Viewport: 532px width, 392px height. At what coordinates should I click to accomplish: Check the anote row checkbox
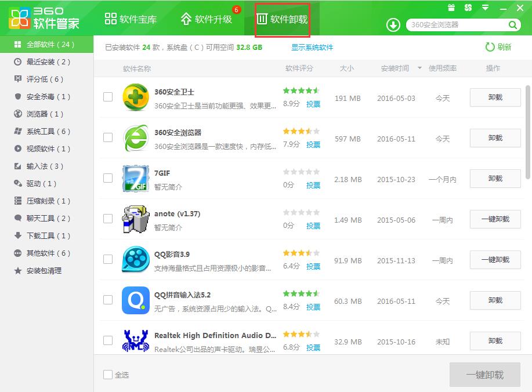coord(108,219)
